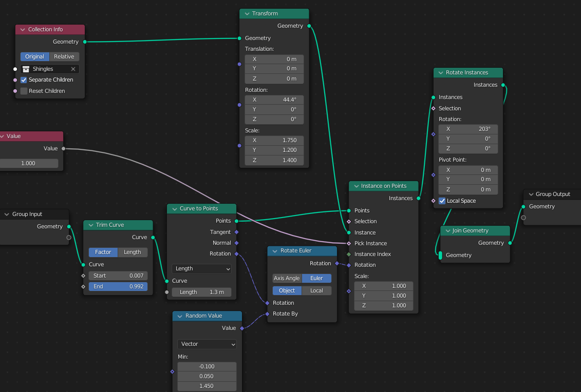
Task: Click Rotation X 203° in Rotate Instances
Action: tap(467, 129)
